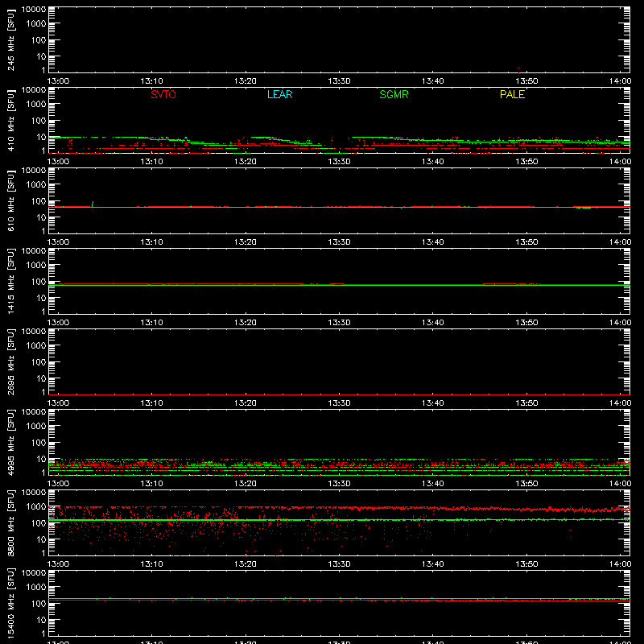
Task: Click the red flat trace in 2695 MHz plot
Action: tap(339, 394)
